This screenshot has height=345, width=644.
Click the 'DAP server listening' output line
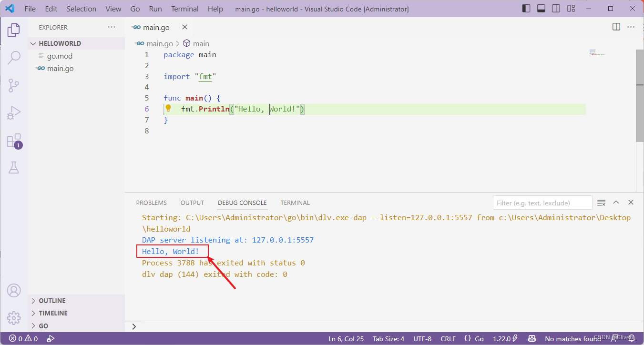click(228, 240)
